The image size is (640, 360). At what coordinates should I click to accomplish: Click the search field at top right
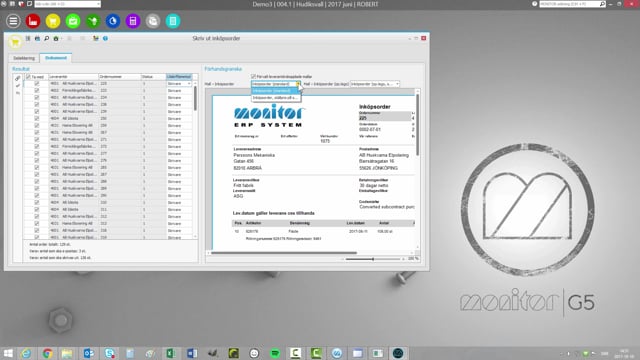[x=569, y=4]
